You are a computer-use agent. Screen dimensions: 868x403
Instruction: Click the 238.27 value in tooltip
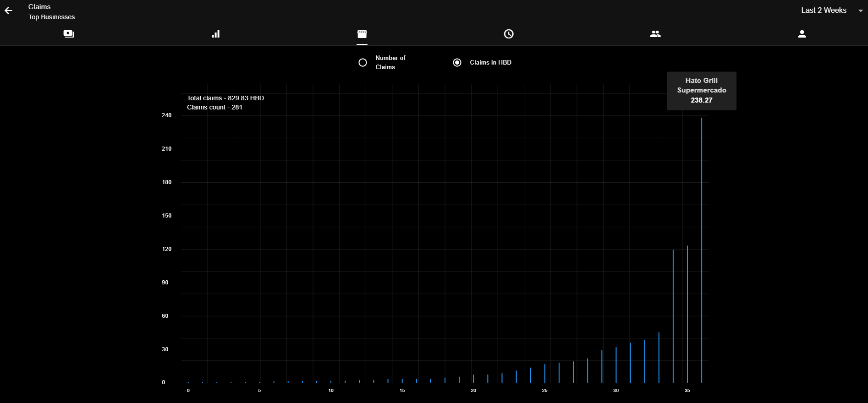pos(702,100)
